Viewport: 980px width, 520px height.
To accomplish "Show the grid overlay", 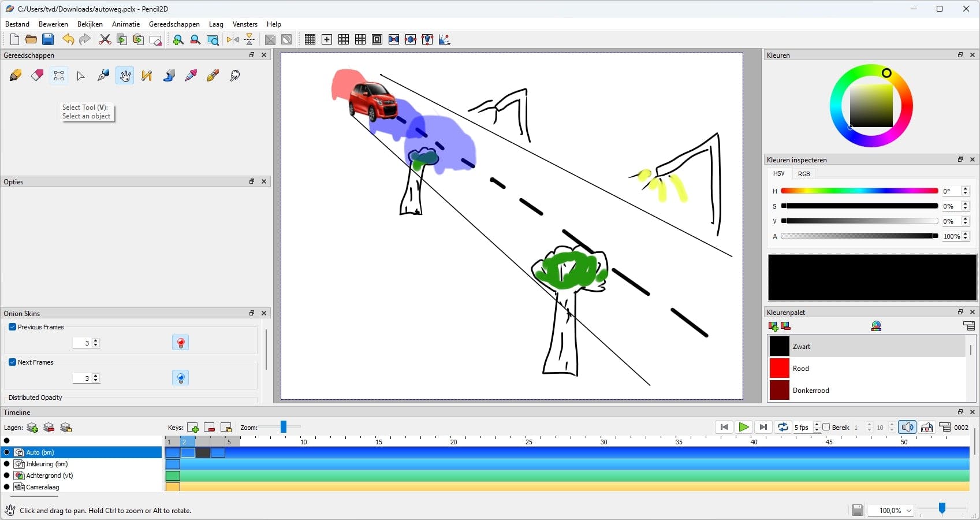I will pos(310,39).
